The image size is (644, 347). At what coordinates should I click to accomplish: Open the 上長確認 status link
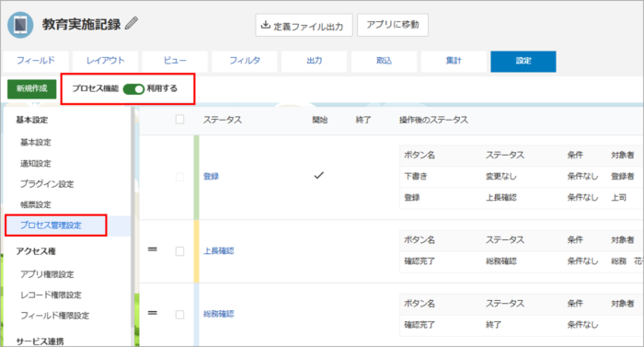(x=219, y=250)
